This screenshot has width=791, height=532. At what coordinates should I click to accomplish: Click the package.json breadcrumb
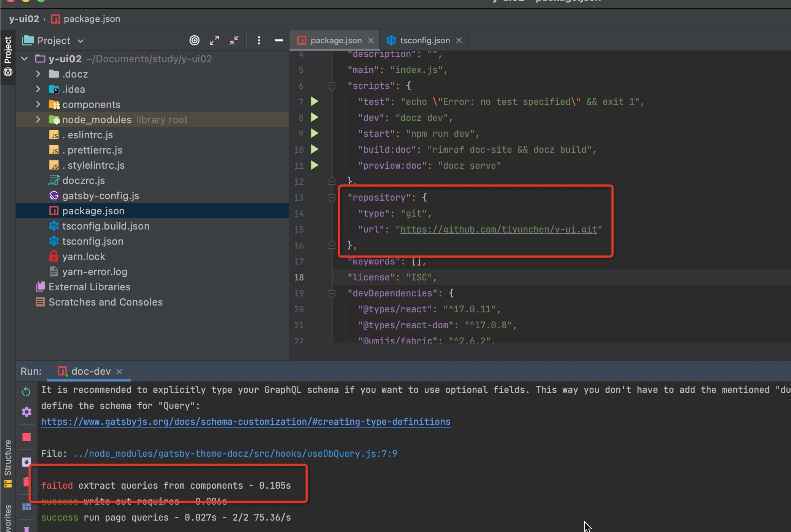pos(86,19)
